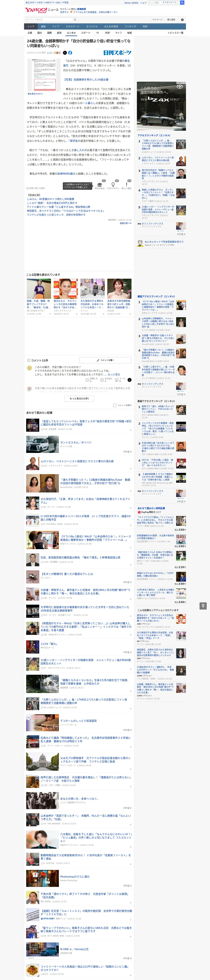Share article on X icon under headline
This screenshot has height=980, width=210.
[65, 53]
